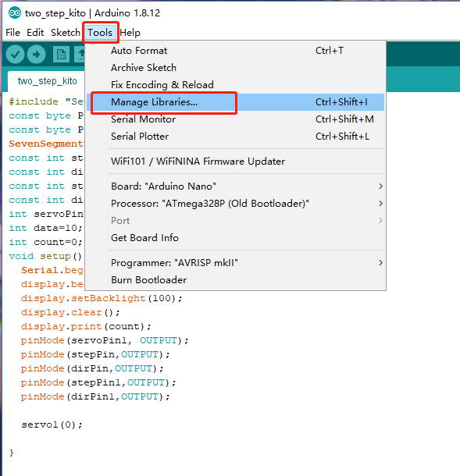Viewport: 460px width, 476px height.
Task: Click the submenu arrow on the Programmer row
Action: (x=380, y=263)
